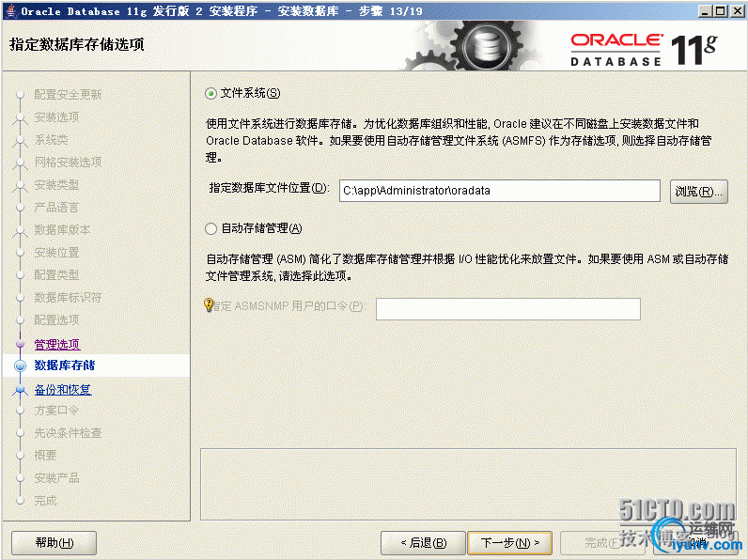
Task: Click the 数据库标识符 step in sidebar
Action: pyautogui.click(x=68, y=298)
